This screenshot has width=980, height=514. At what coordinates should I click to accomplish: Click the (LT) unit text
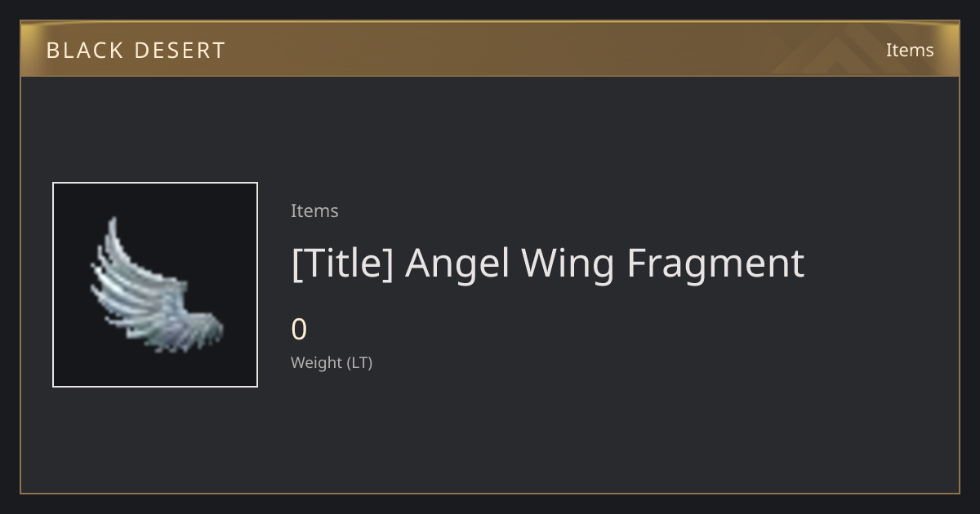[359, 363]
